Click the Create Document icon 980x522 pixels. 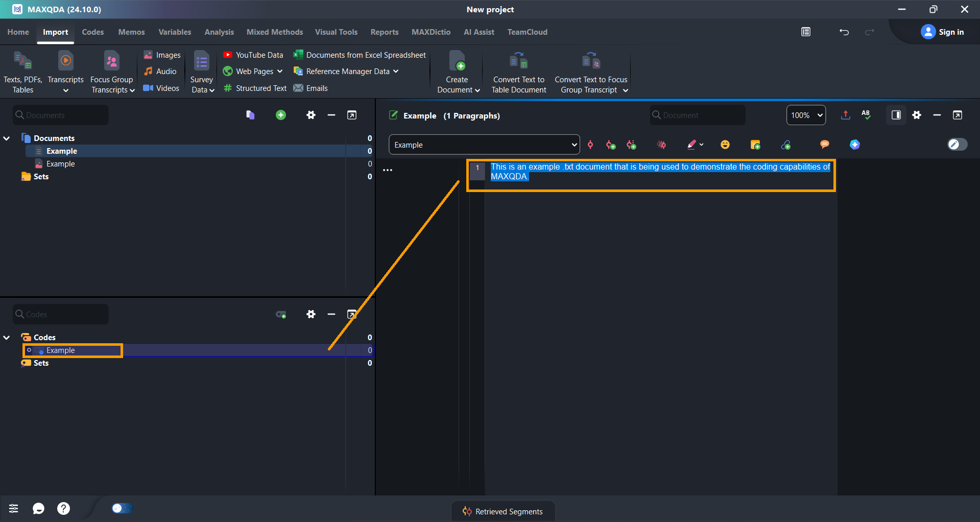coord(457,62)
